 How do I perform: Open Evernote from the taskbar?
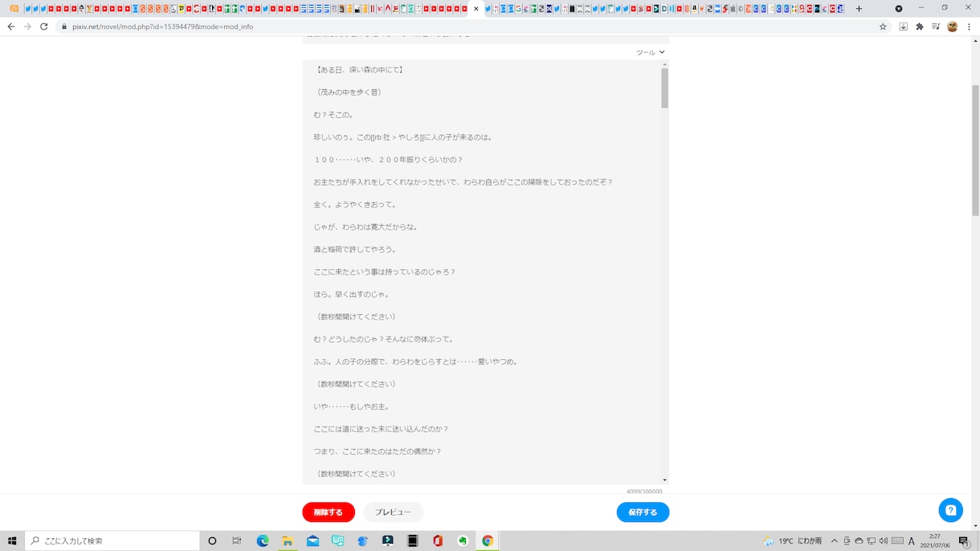click(x=463, y=541)
